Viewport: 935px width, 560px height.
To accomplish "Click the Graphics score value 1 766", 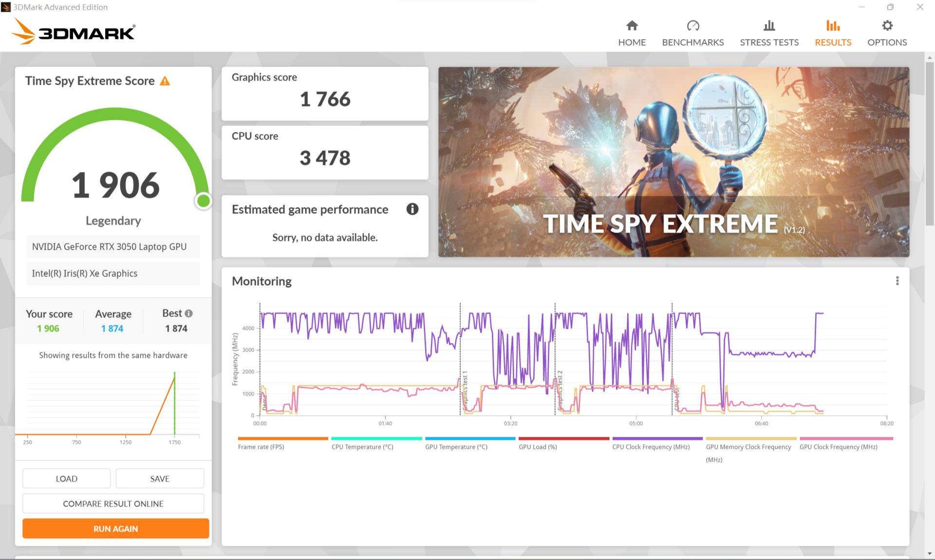I will click(x=325, y=99).
